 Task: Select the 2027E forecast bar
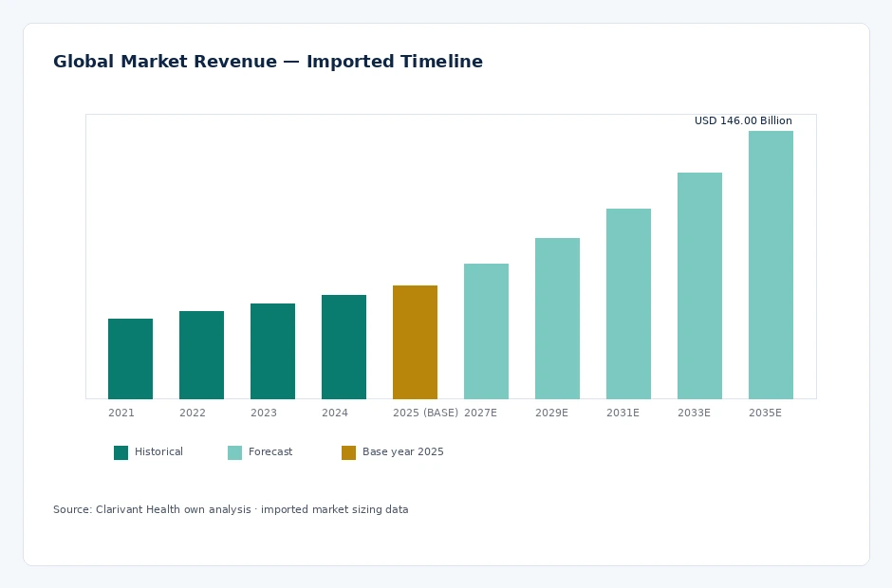[486, 331]
